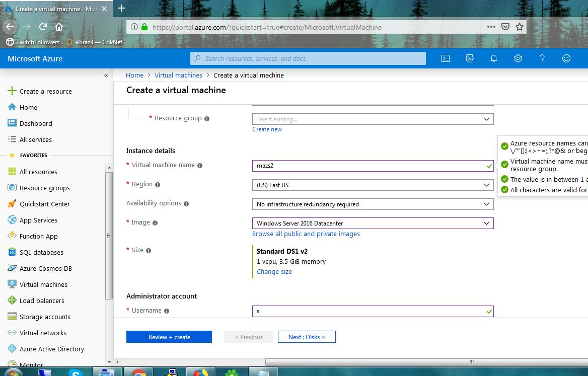Screen dimensions: 588x376
Task: Open SQL databases menu item
Action: pos(41,252)
